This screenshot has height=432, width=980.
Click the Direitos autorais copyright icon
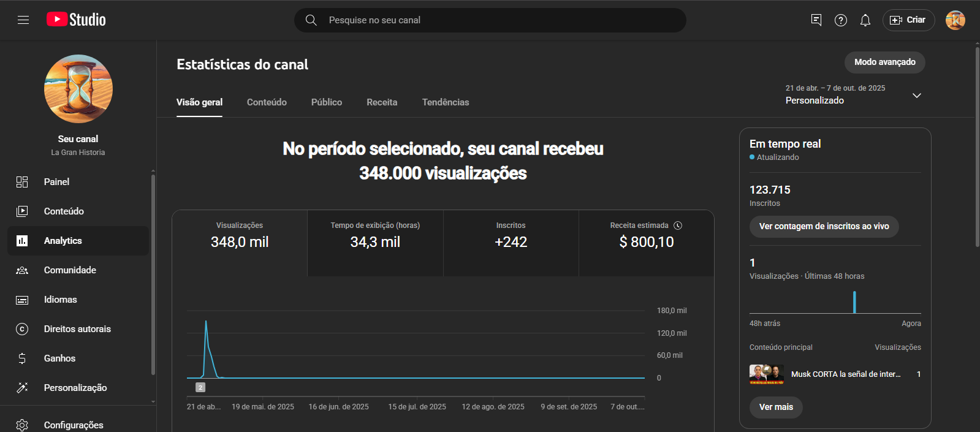[22, 329]
